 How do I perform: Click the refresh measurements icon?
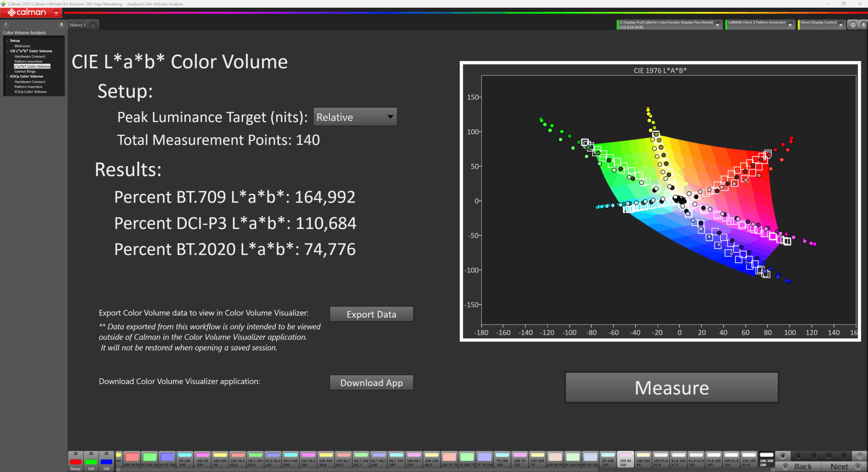(844, 456)
